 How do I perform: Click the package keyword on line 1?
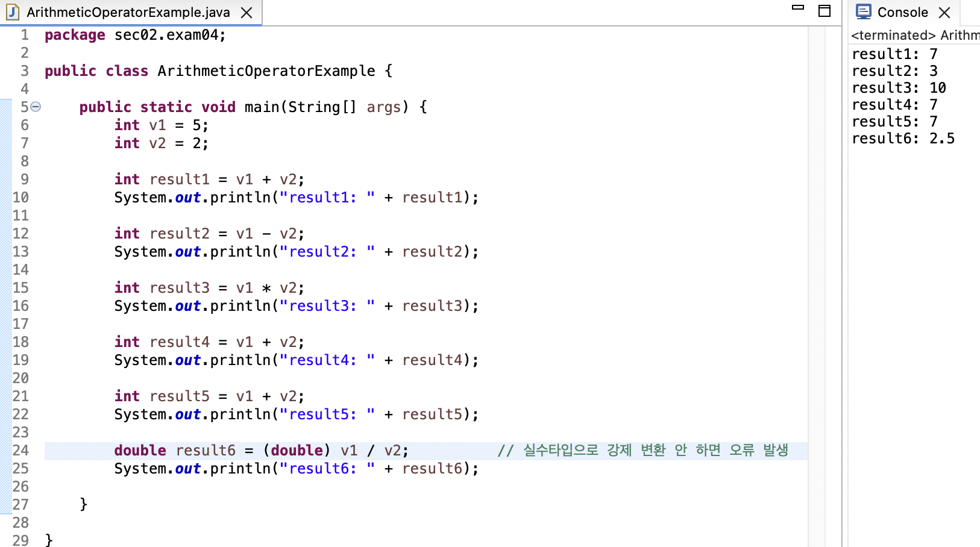point(75,35)
